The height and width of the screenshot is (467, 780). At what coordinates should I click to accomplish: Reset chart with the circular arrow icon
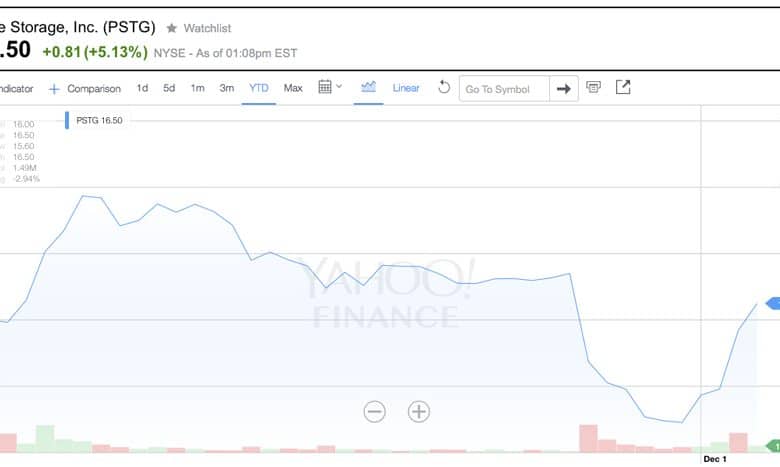444,88
